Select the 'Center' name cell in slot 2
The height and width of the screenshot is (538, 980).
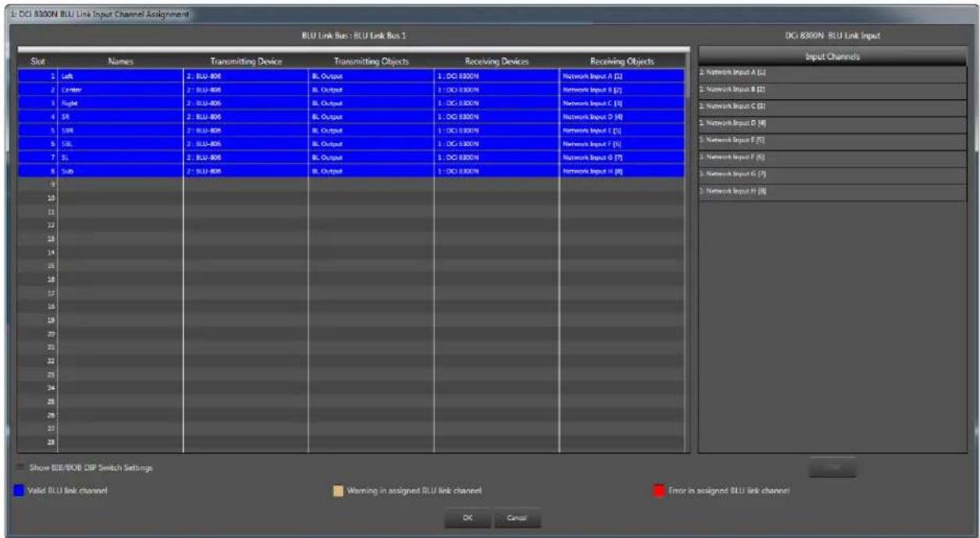pos(121,90)
